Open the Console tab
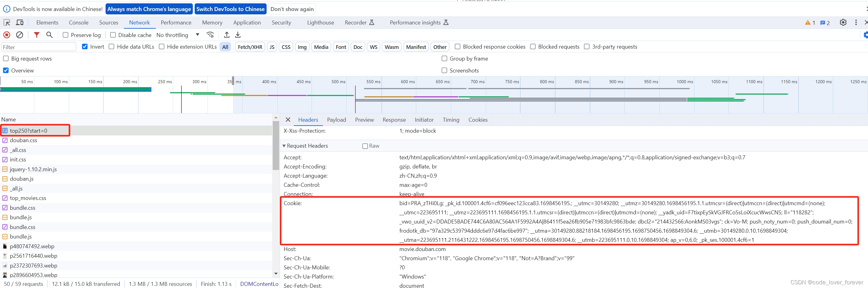 pos(79,23)
